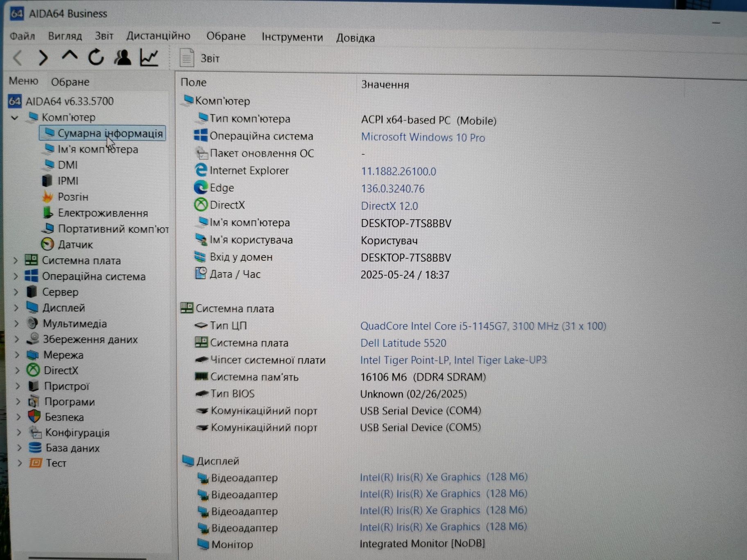Expand the Пристрої tree node
Viewport: 747px width, 560px height.
(18, 386)
